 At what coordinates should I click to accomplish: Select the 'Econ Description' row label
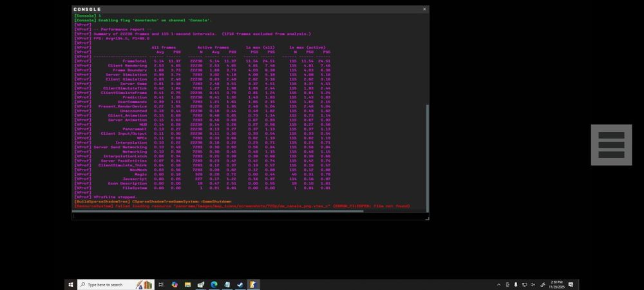click(x=128, y=183)
